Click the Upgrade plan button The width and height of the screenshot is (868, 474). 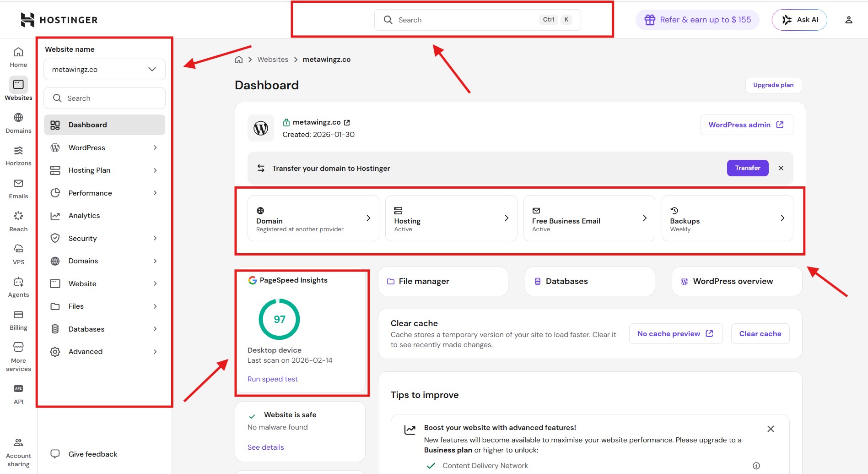tap(773, 85)
